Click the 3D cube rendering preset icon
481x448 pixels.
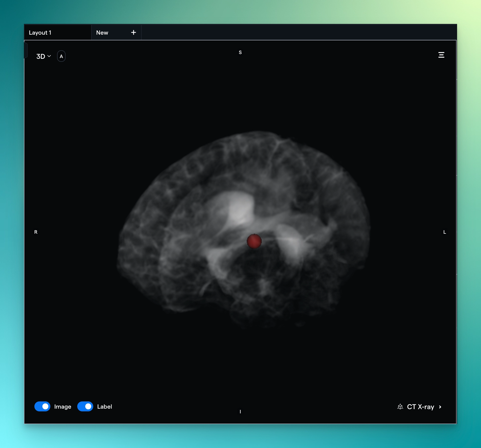400,407
